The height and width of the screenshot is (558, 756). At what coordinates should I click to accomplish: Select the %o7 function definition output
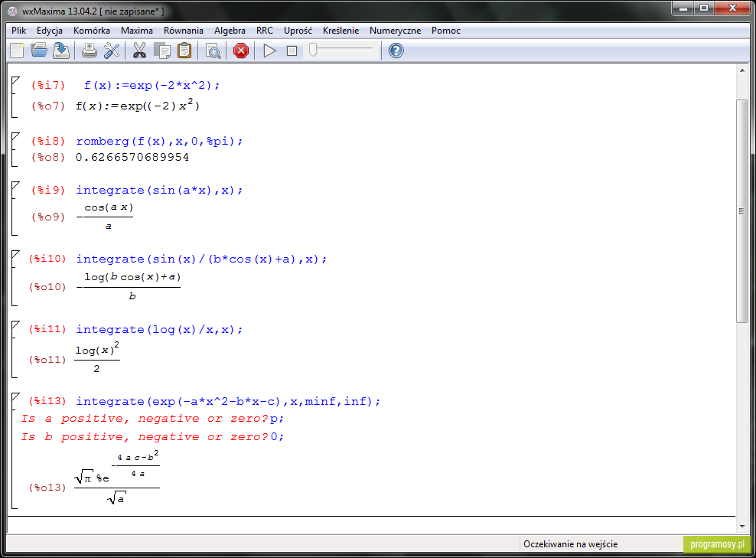click(138, 105)
